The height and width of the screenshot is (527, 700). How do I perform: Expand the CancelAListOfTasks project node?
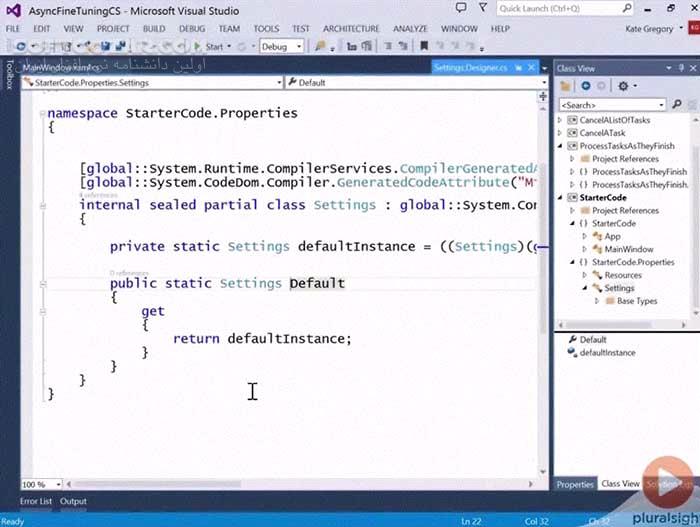click(x=560, y=120)
